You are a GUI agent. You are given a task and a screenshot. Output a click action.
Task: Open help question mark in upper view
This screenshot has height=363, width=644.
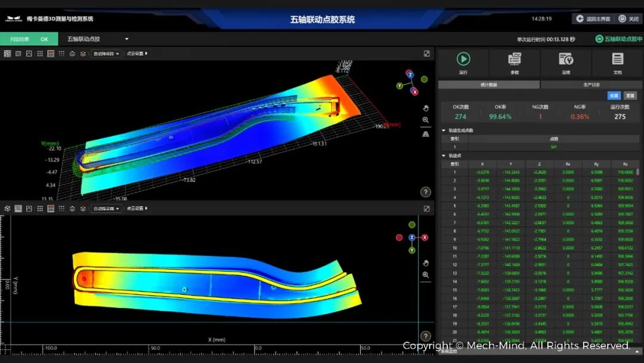click(x=426, y=192)
